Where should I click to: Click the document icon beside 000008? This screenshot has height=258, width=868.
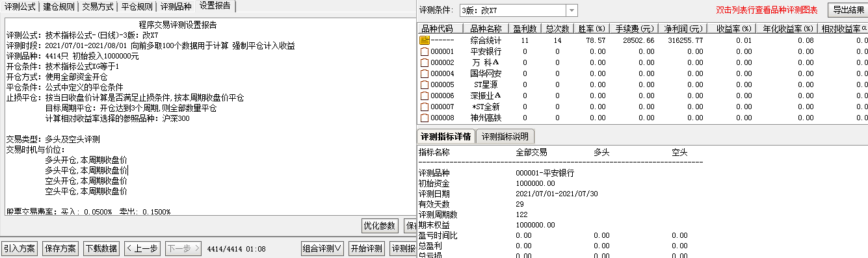click(x=424, y=118)
